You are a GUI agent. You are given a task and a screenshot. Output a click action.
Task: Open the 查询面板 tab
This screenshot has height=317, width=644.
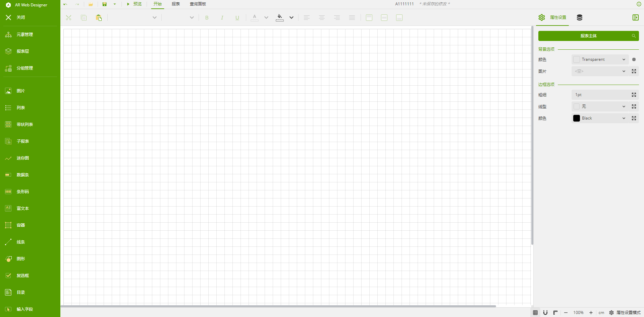point(198,4)
